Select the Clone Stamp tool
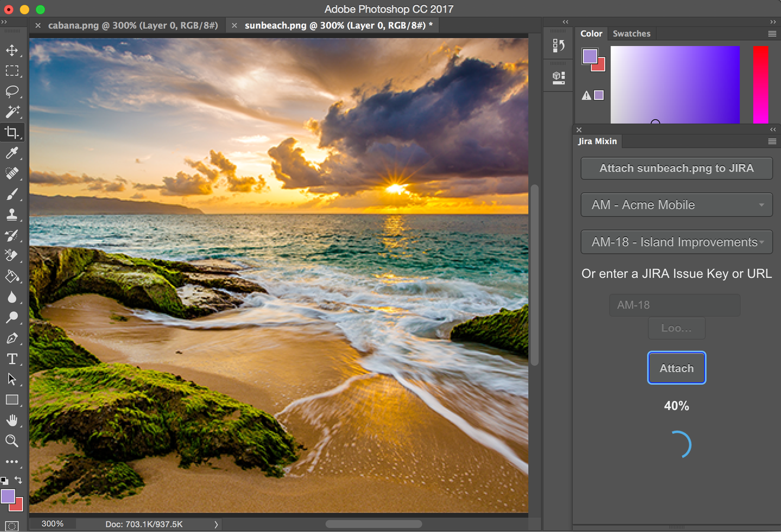The image size is (781, 532). coord(12,215)
